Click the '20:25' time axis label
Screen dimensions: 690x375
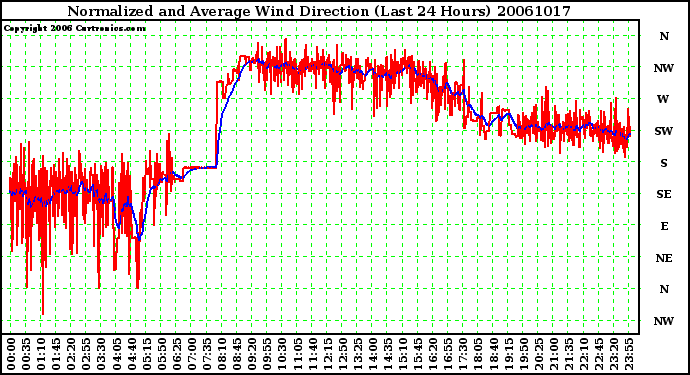click(x=538, y=354)
